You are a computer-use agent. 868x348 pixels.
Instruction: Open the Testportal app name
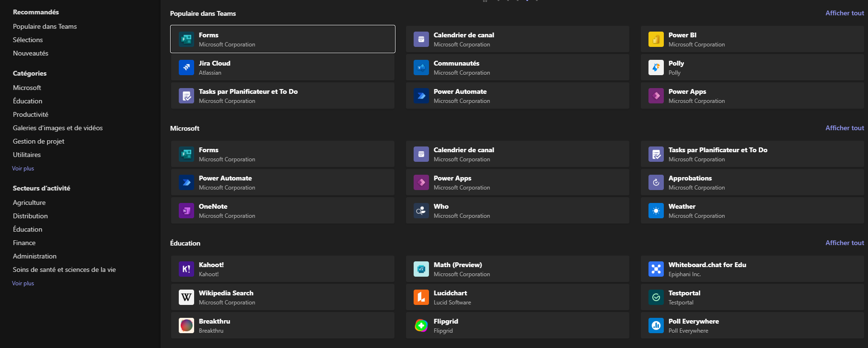pos(684,293)
